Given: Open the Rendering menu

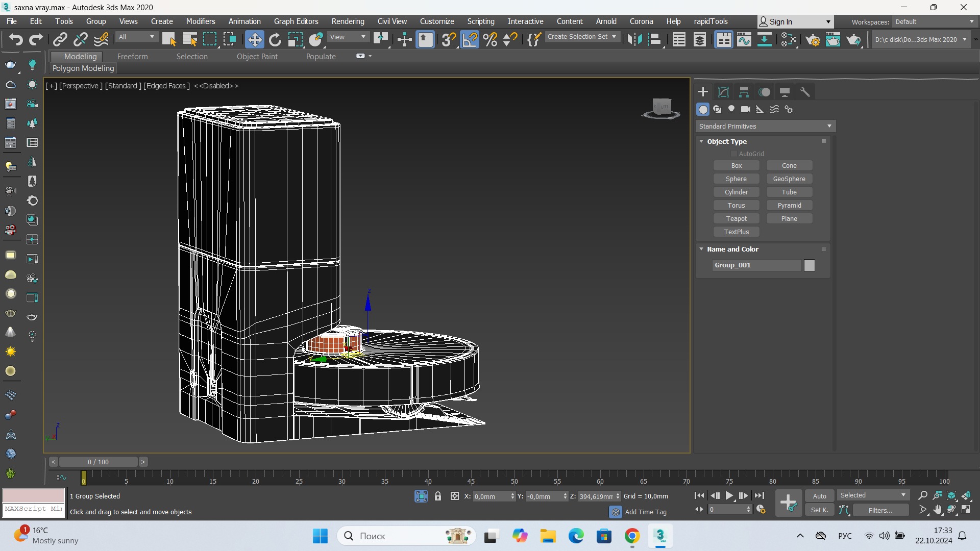Looking at the screenshot, I should click(x=348, y=21).
